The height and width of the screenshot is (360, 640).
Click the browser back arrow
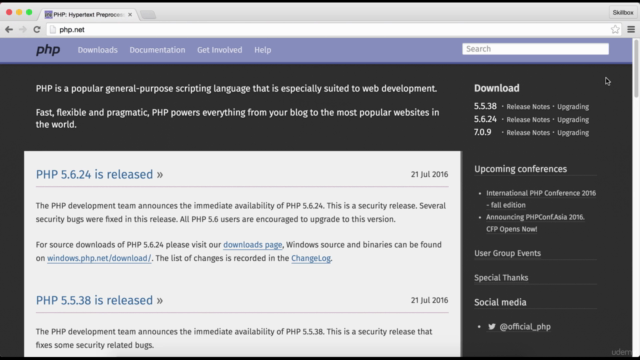click(x=9, y=29)
